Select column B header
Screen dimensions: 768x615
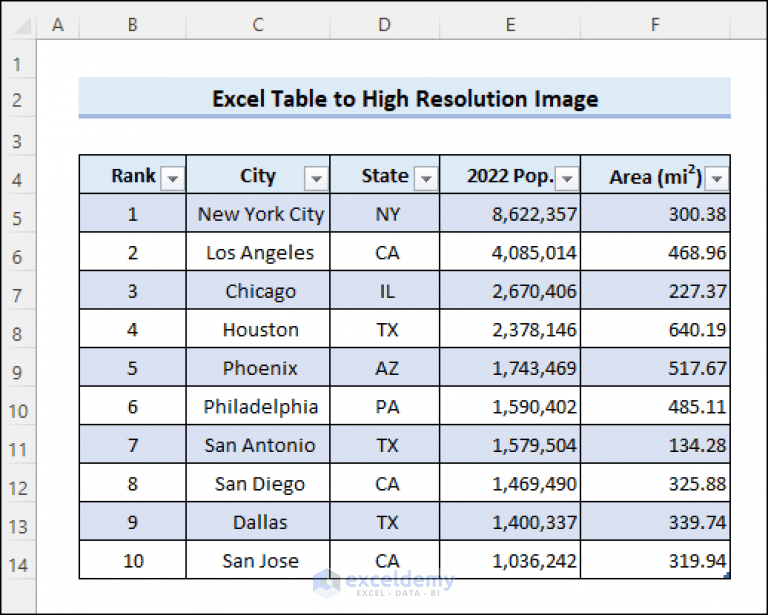(x=133, y=24)
